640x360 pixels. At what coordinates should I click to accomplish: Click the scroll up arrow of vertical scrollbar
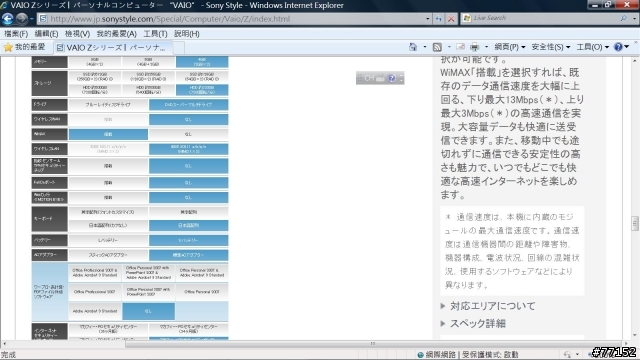tap(635, 60)
